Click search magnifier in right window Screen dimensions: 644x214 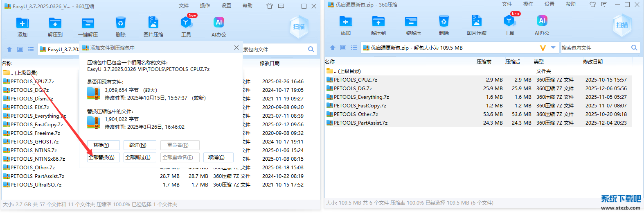[634, 48]
